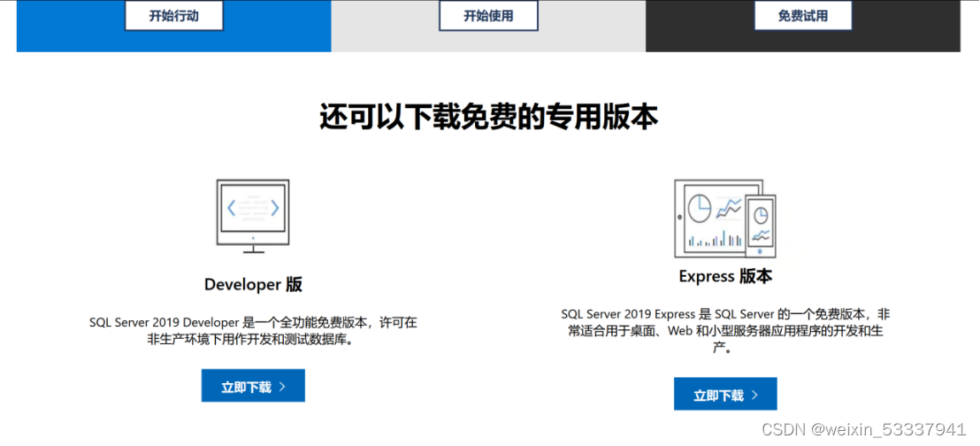Click the SQL Server 2019 Developer description text
Viewport: 980px width, 446px height.
click(x=253, y=332)
